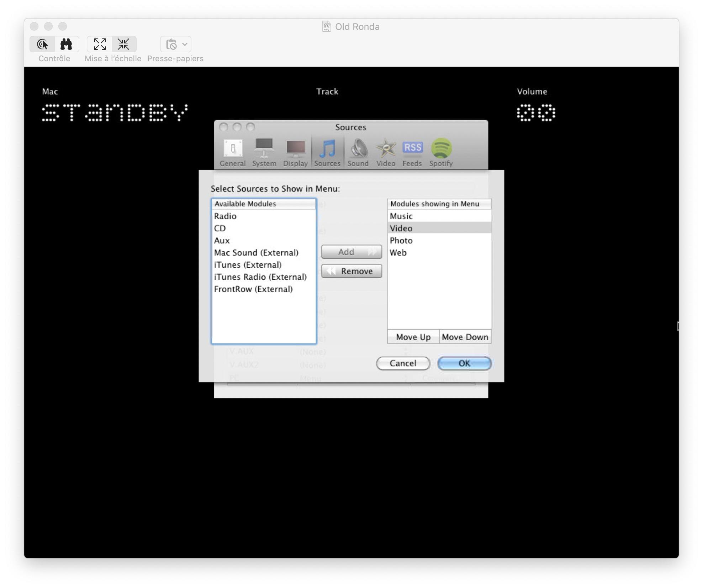703x588 pixels.
Task: Click the Remove button
Action: point(351,271)
